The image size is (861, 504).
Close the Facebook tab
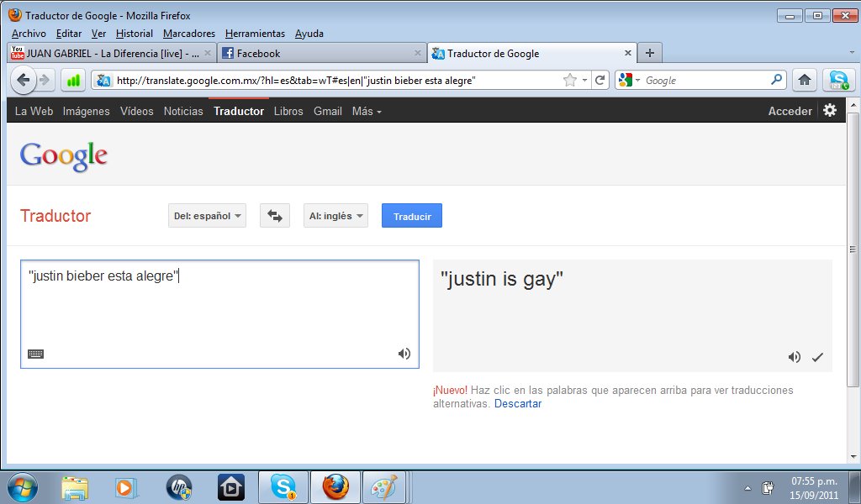(x=417, y=53)
